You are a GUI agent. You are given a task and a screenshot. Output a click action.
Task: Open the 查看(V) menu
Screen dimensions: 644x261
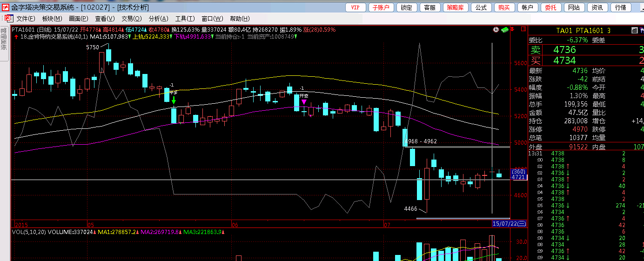point(105,19)
